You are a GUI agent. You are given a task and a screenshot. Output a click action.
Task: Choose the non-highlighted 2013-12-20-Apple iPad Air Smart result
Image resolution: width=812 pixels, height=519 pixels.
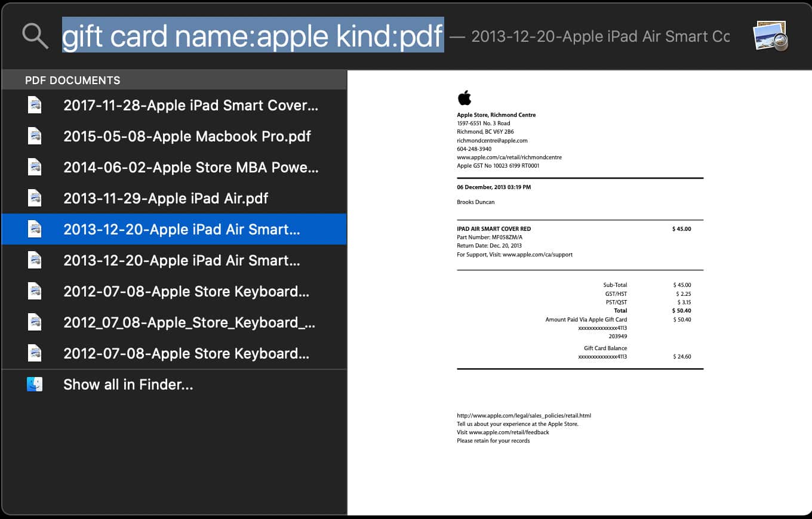(174, 260)
